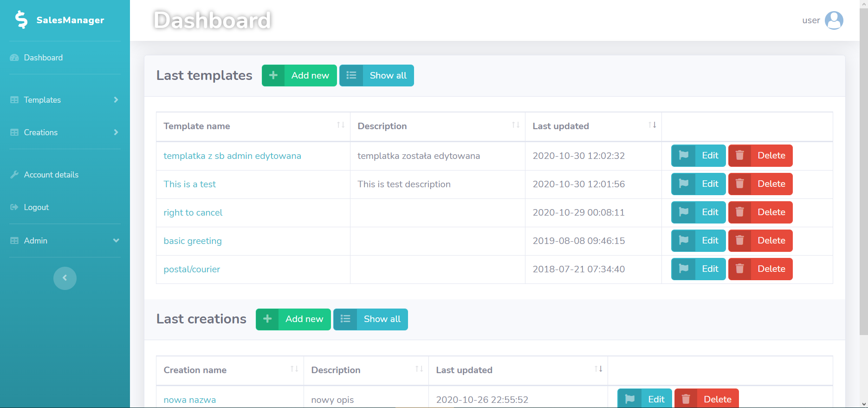
Task: Open the 'basic greeting' template
Action: tap(193, 241)
